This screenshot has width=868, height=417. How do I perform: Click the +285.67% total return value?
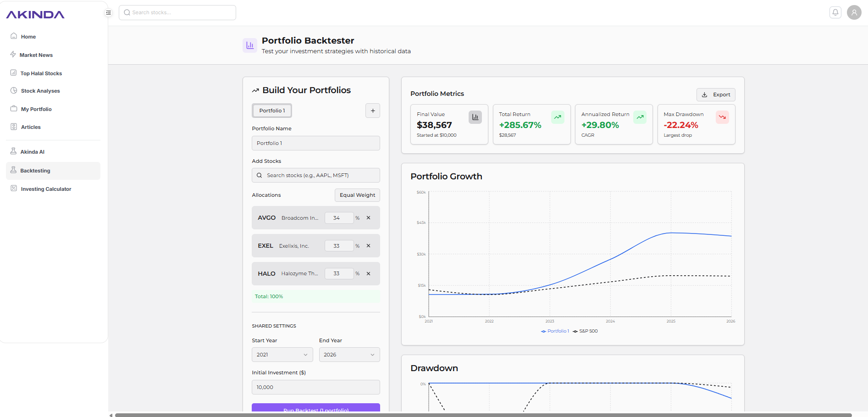pyautogui.click(x=520, y=125)
